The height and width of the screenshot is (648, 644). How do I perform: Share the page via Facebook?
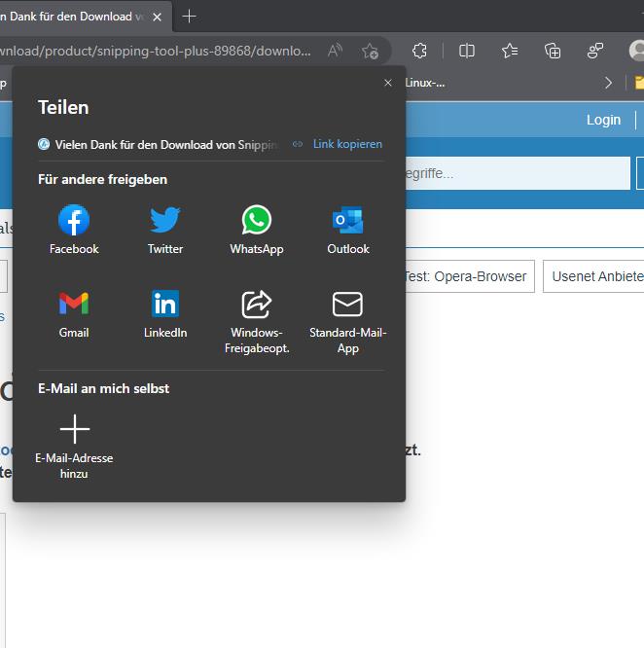[x=74, y=230]
